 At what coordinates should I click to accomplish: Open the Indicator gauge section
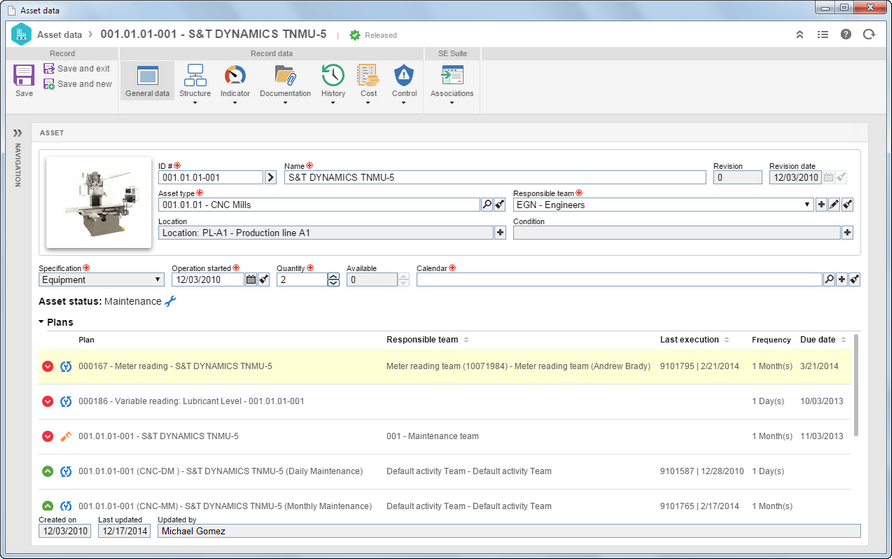tap(235, 80)
